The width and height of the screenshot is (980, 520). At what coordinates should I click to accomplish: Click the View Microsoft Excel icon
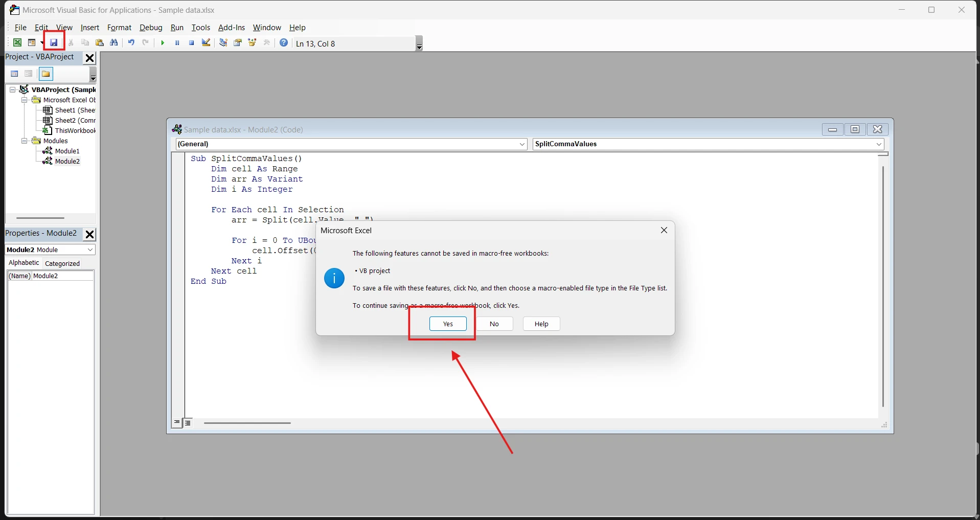coord(17,43)
